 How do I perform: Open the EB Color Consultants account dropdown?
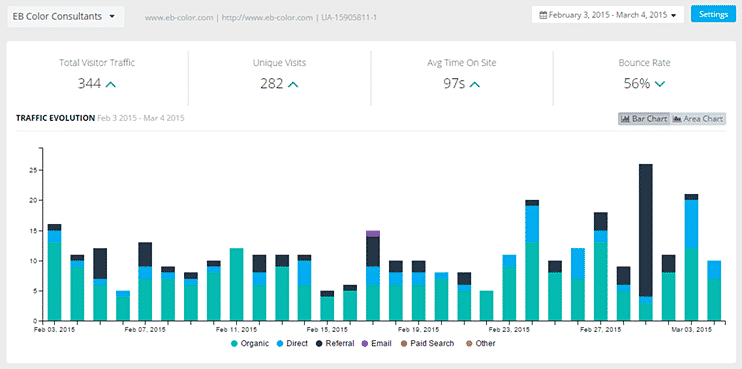66,16
